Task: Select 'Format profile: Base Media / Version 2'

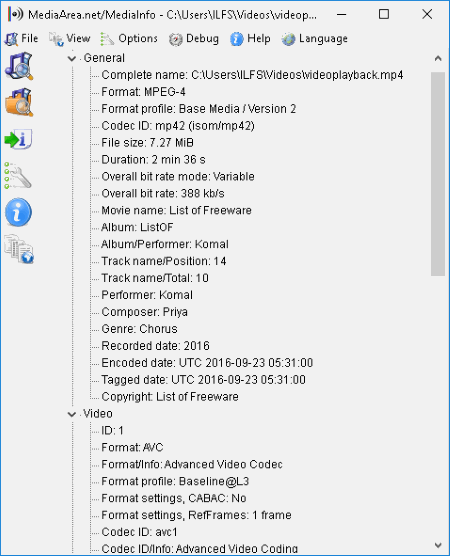Action: (199, 109)
